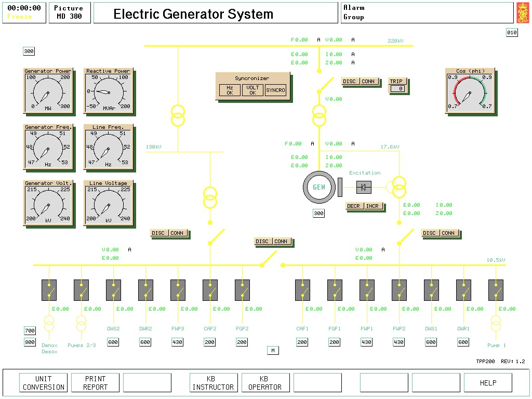This screenshot has height=399, width=532.
Task: Click the Generator Freq. gauge
Action: [x=48, y=147]
